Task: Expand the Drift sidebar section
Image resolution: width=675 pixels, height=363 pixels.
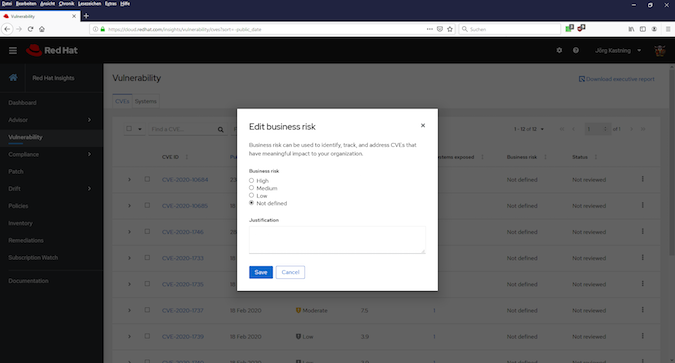Action: (89, 189)
